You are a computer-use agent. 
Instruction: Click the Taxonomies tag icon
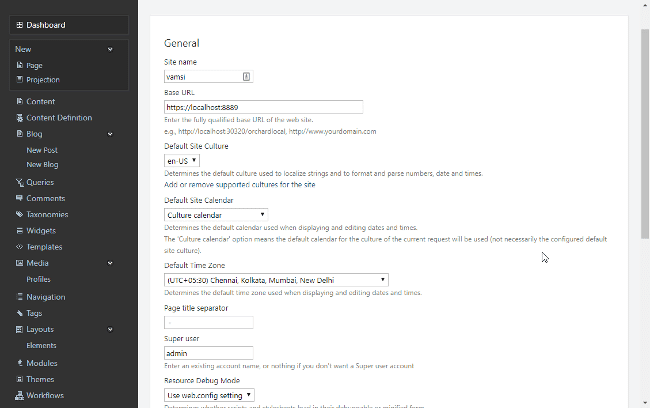pyautogui.click(x=20, y=214)
